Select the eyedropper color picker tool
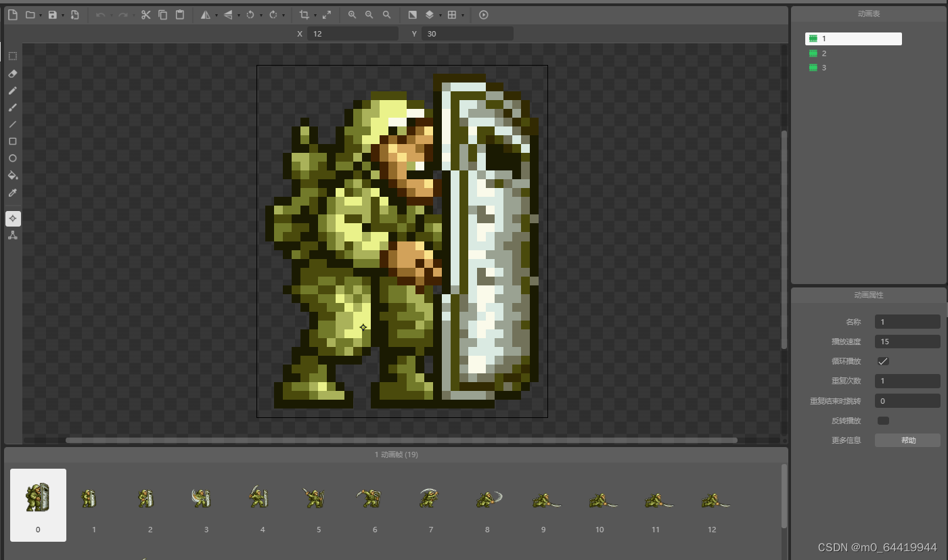The image size is (948, 560). pyautogui.click(x=12, y=193)
